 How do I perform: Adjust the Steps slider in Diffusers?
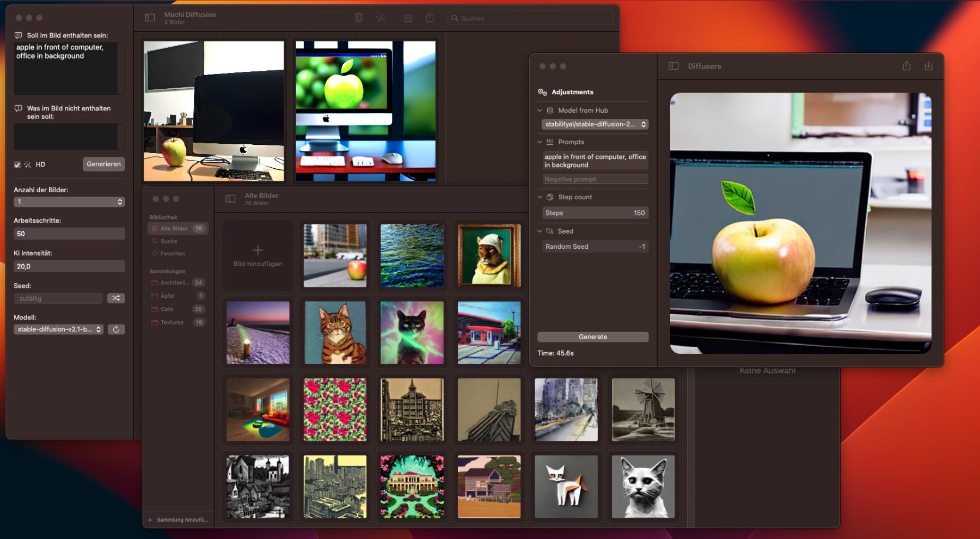pyautogui.click(x=595, y=213)
